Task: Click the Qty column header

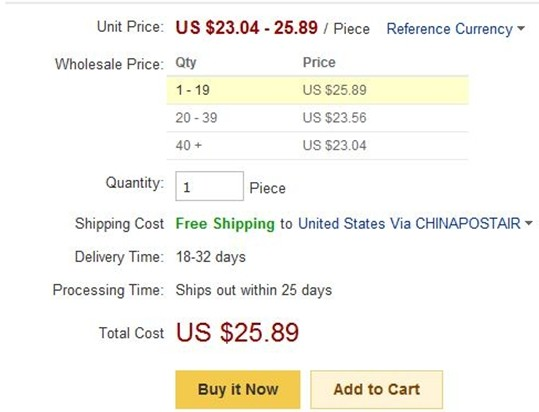Action: [186, 63]
